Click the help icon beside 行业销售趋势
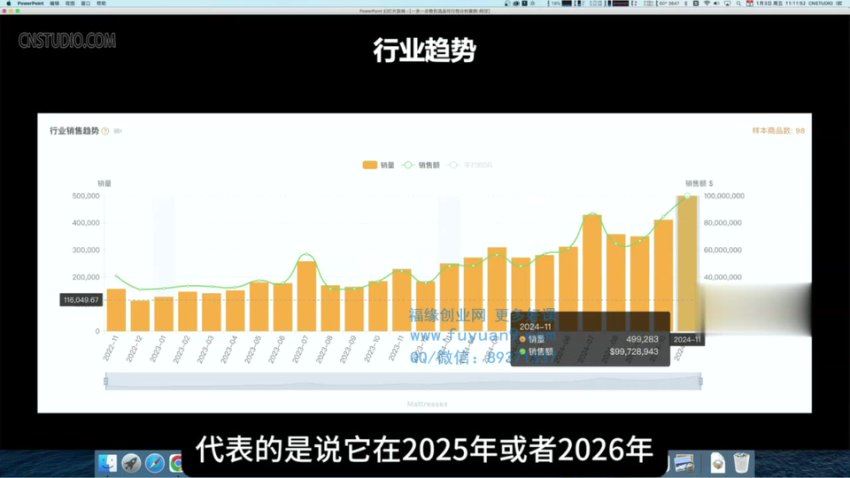 click(106, 131)
